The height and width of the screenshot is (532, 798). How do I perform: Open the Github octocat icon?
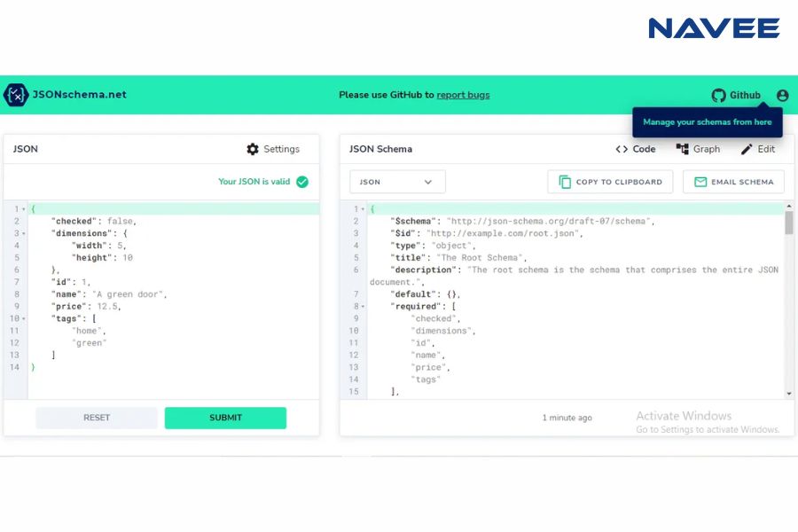[718, 95]
